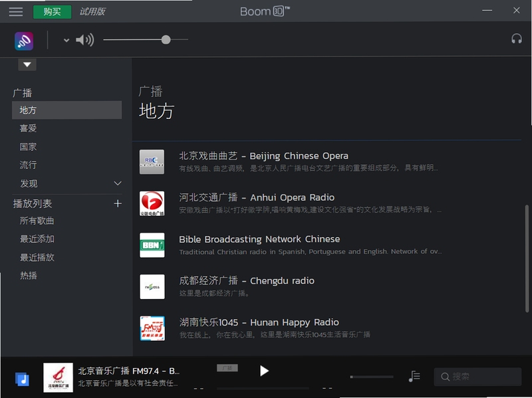Play 成都经济广播 - Chengdu radio station
Viewport: 532px width, 398px height.
click(x=247, y=280)
